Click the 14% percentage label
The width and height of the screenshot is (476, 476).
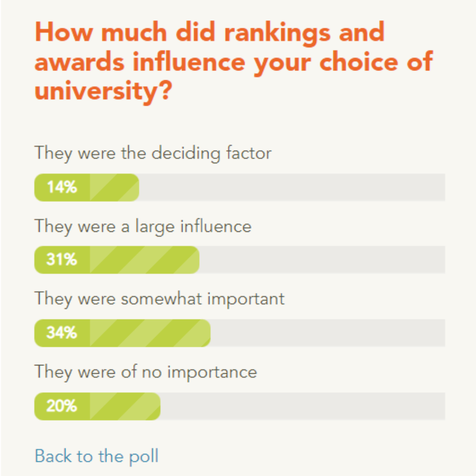[62, 187]
